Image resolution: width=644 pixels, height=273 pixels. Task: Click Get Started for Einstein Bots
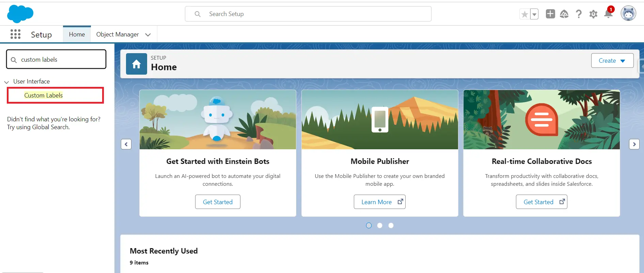218,202
